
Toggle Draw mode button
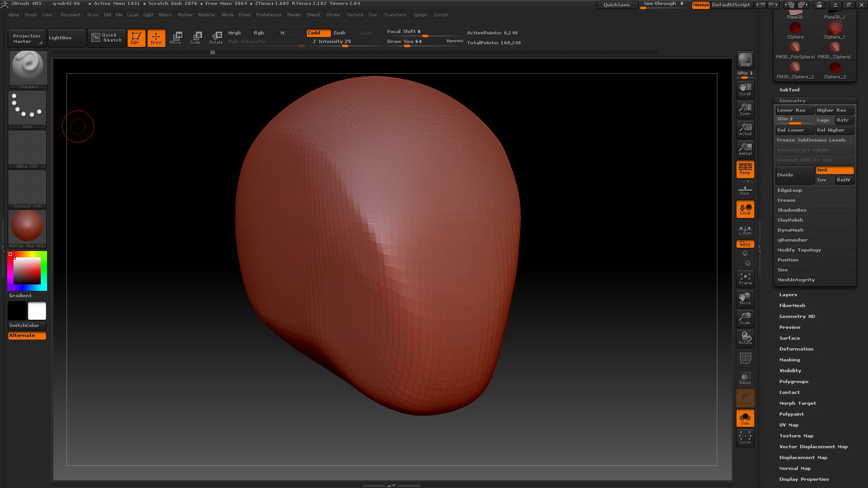click(156, 38)
